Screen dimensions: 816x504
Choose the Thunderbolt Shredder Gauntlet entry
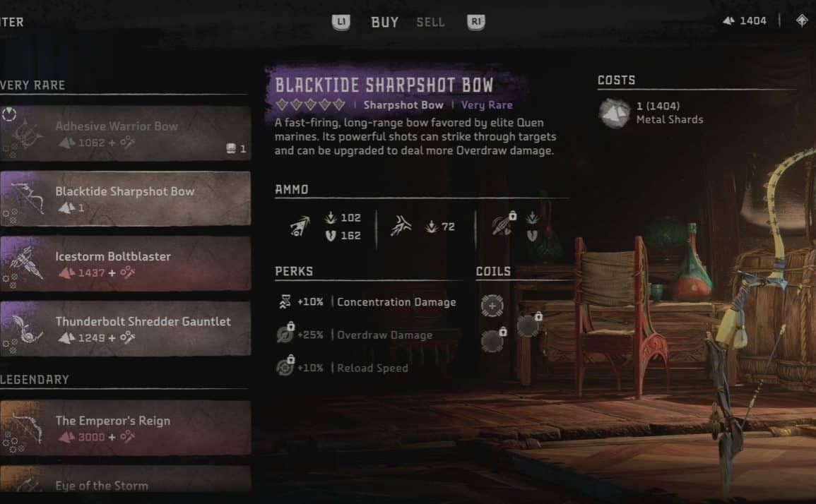125,329
